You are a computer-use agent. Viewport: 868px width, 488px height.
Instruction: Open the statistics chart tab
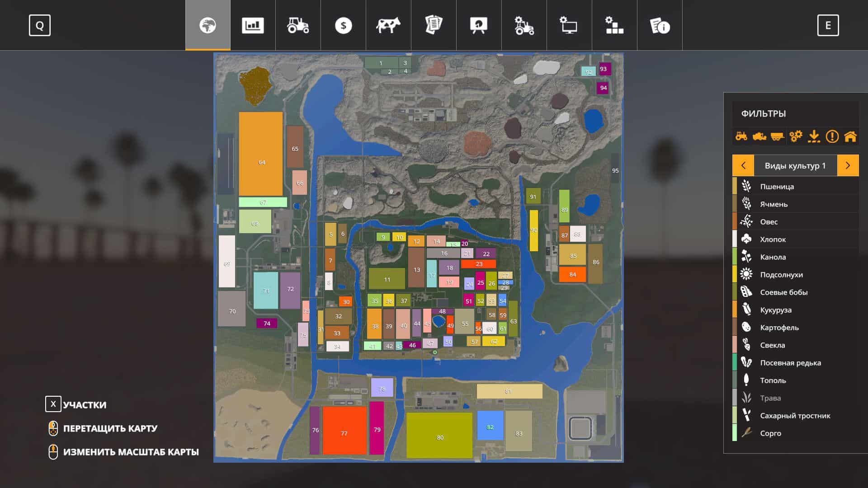pyautogui.click(x=253, y=25)
